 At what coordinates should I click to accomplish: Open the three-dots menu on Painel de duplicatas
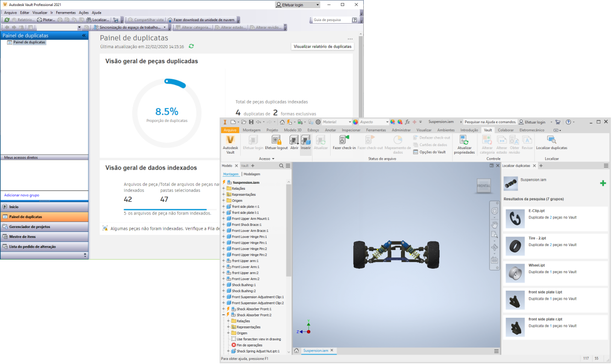click(x=350, y=39)
